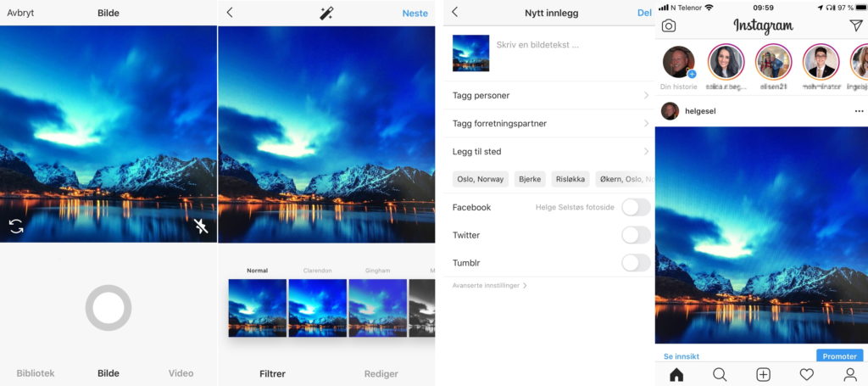The height and width of the screenshot is (386, 868).
Task: Switch to the Rediger tab
Action: tap(381, 373)
